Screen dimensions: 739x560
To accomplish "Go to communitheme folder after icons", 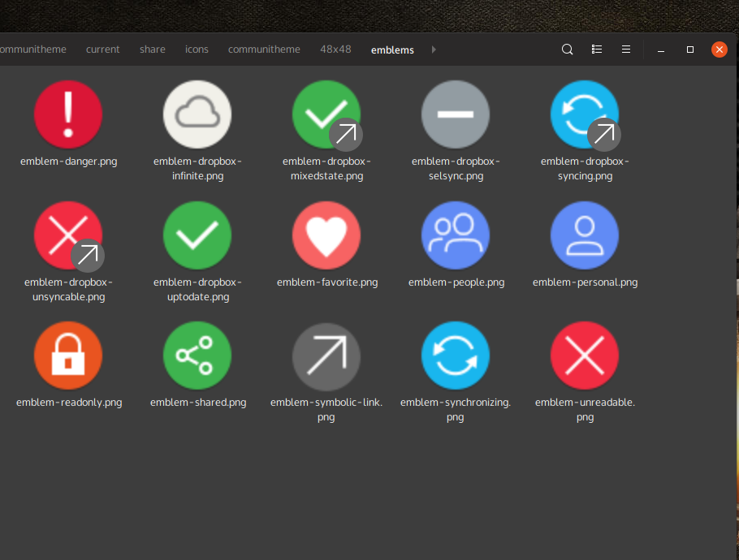I will coord(264,50).
